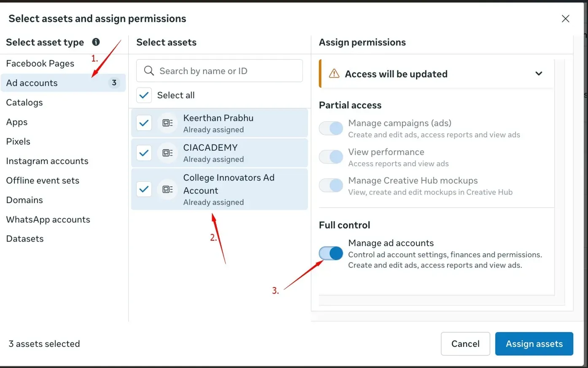
Task: Click the info icon beside Select asset type
Action: pyautogui.click(x=96, y=42)
